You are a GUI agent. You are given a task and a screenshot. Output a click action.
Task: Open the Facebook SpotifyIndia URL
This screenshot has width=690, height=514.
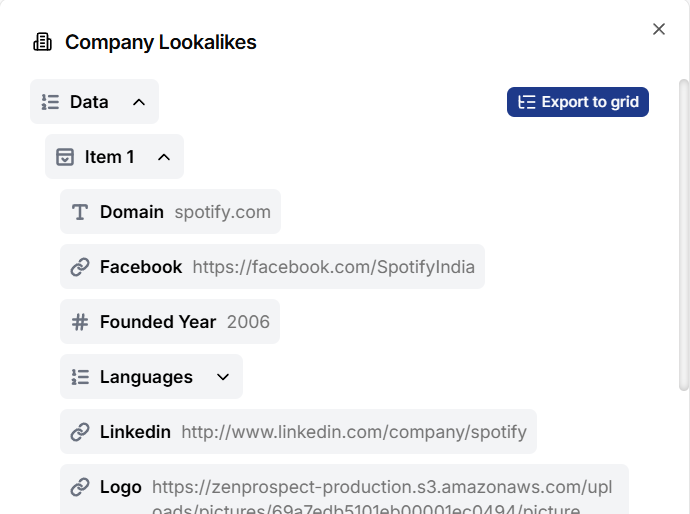(x=333, y=267)
